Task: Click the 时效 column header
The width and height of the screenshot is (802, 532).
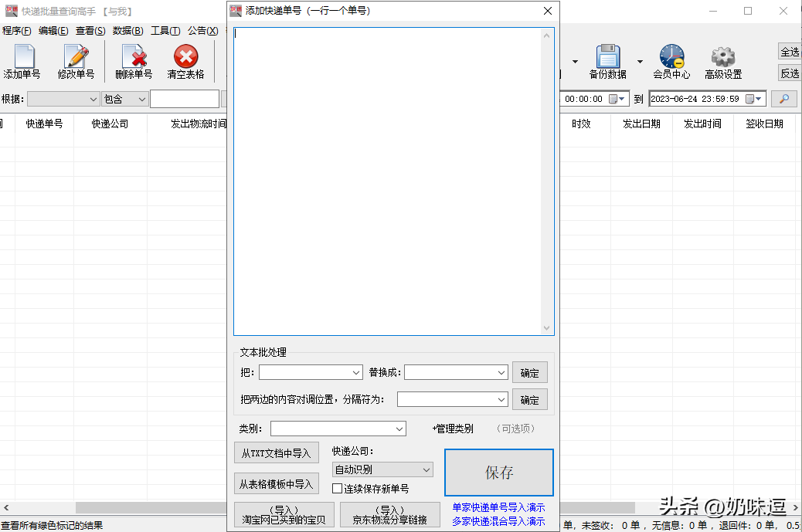Action: click(581, 124)
